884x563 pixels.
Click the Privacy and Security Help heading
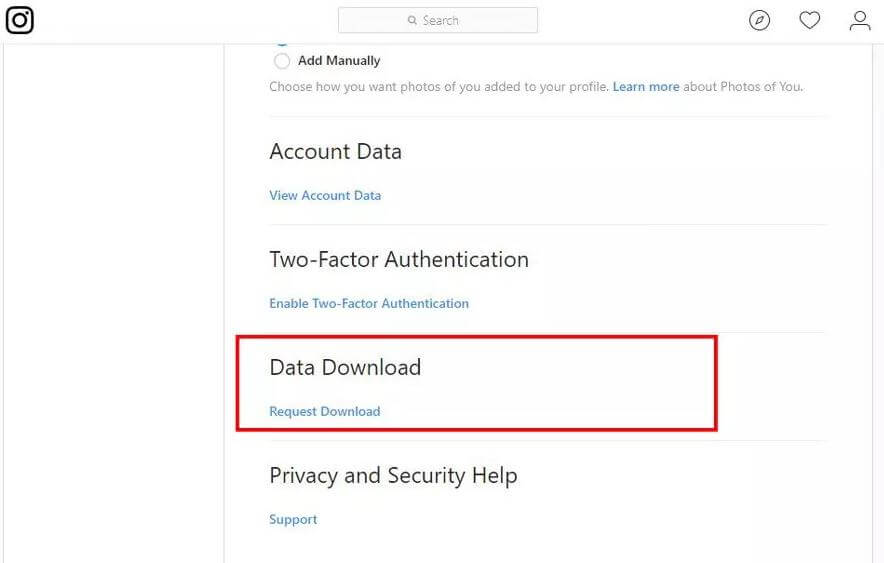tap(394, 476)
